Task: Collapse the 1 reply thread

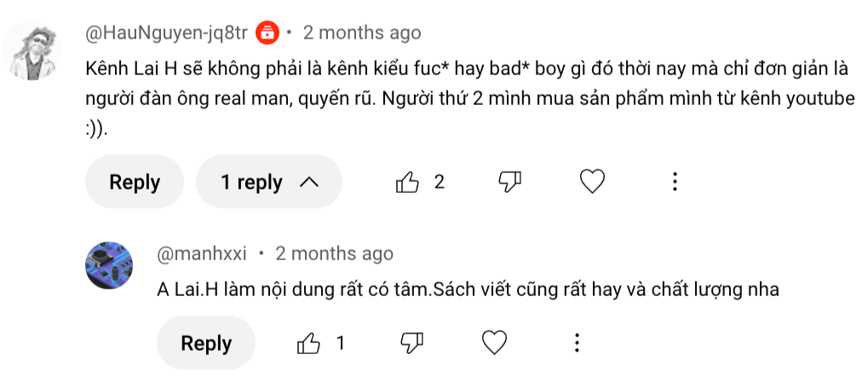Action: (268, 182)
